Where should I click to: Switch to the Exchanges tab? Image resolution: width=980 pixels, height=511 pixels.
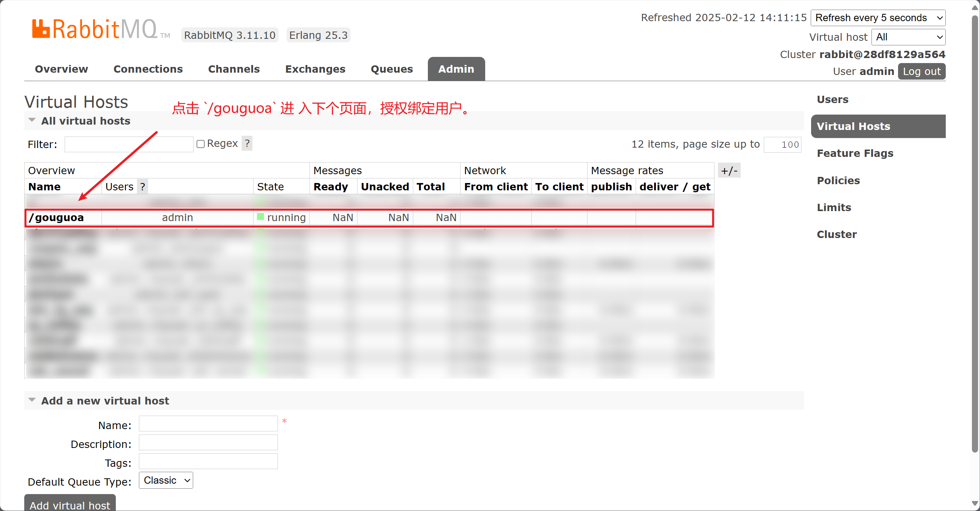pyautogui.click(x=315, y=69)
